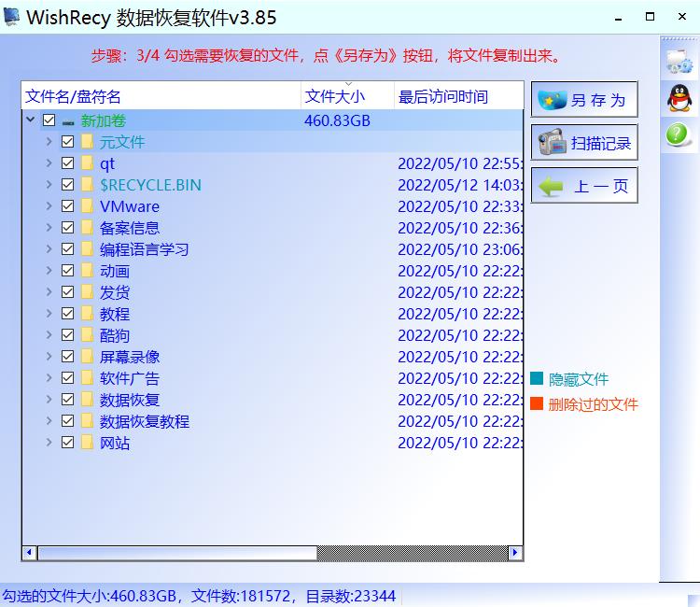Expand the qt folder node
Screen dimensions: 700x607
coord(49,163)
